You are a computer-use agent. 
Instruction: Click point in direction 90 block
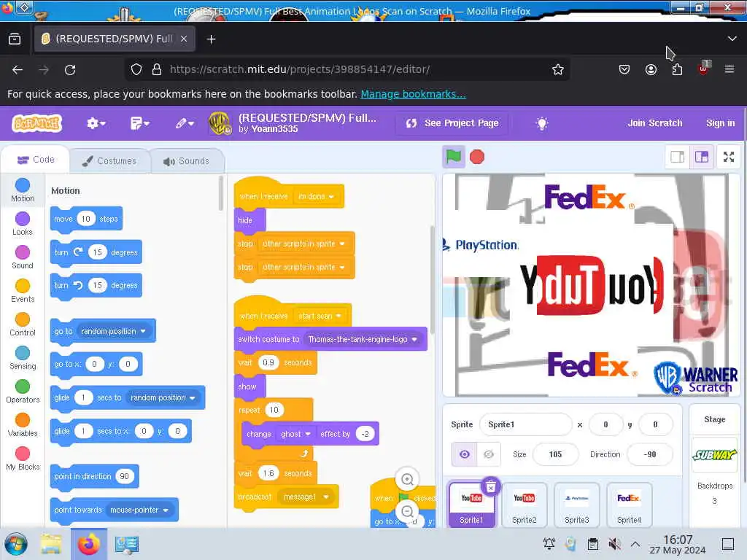coord(94,476)
